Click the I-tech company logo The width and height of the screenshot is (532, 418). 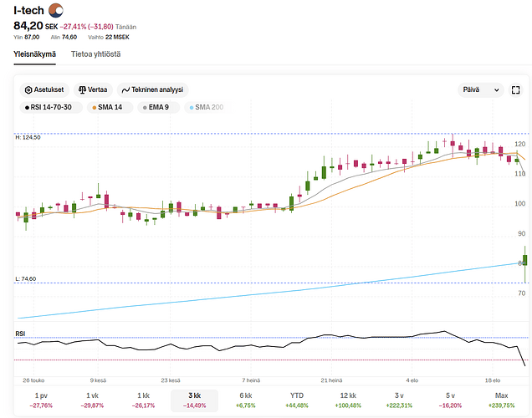[x=56, y=10]
